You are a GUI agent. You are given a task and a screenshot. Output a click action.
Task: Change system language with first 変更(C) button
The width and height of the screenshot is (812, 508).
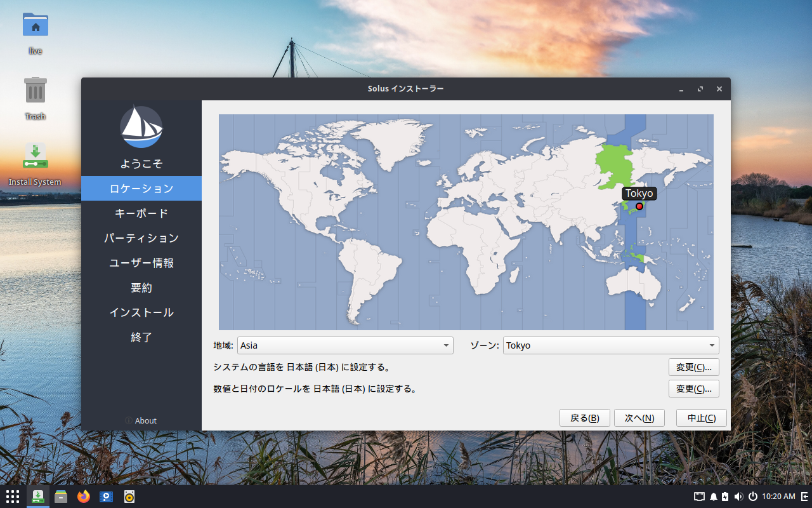[693, 367]
